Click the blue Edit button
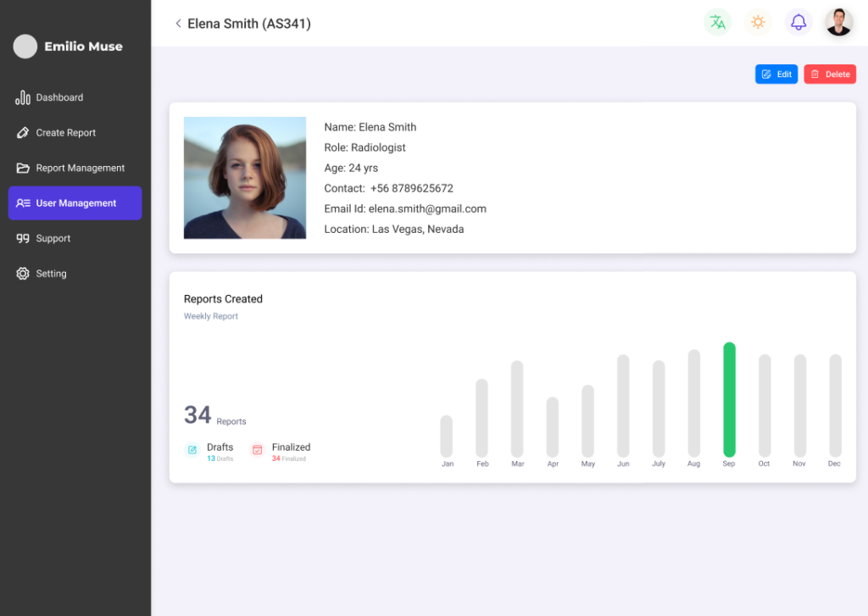 coord(776,75)
